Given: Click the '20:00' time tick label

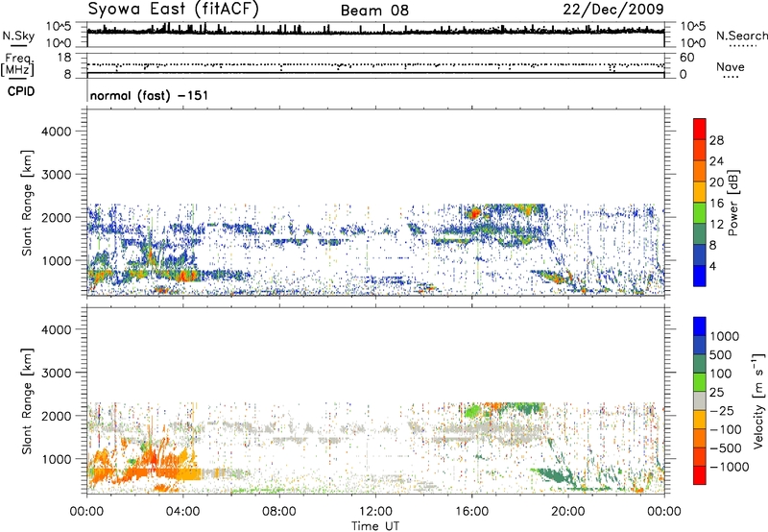Looking at the screenshot, I should point(567,512).
